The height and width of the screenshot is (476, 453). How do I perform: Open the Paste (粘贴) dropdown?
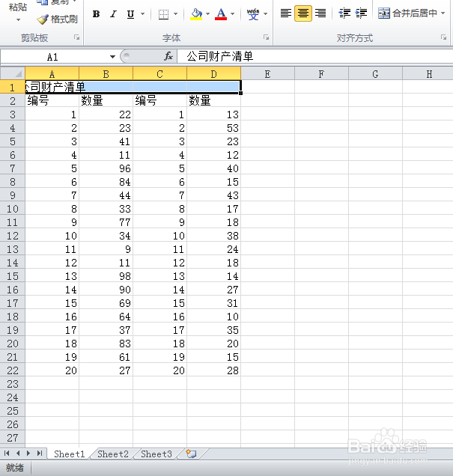tap(18, 20)
